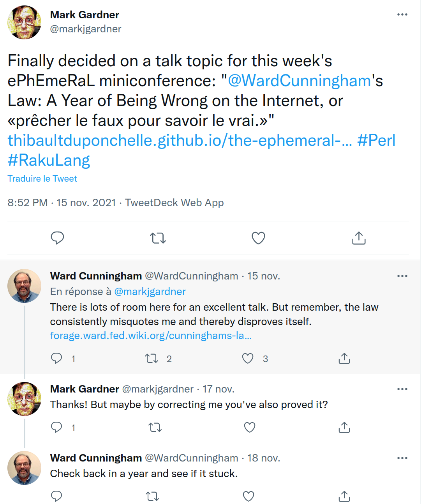Screen dimensions: 423x504
Task: Open Mark Gardner's avatar at top
Action: (24, 22)
